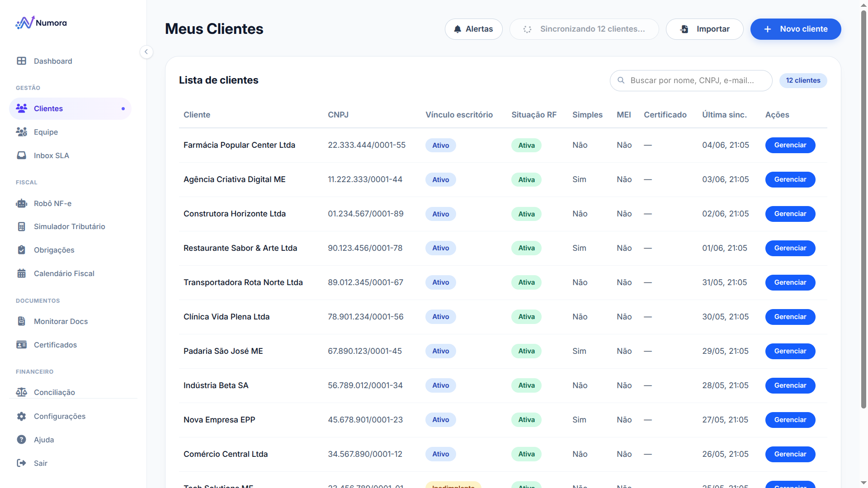The height and width of the screenshot is (488, 868).
Task: Click the 12 clientes badge
Action: click(803, 80)
